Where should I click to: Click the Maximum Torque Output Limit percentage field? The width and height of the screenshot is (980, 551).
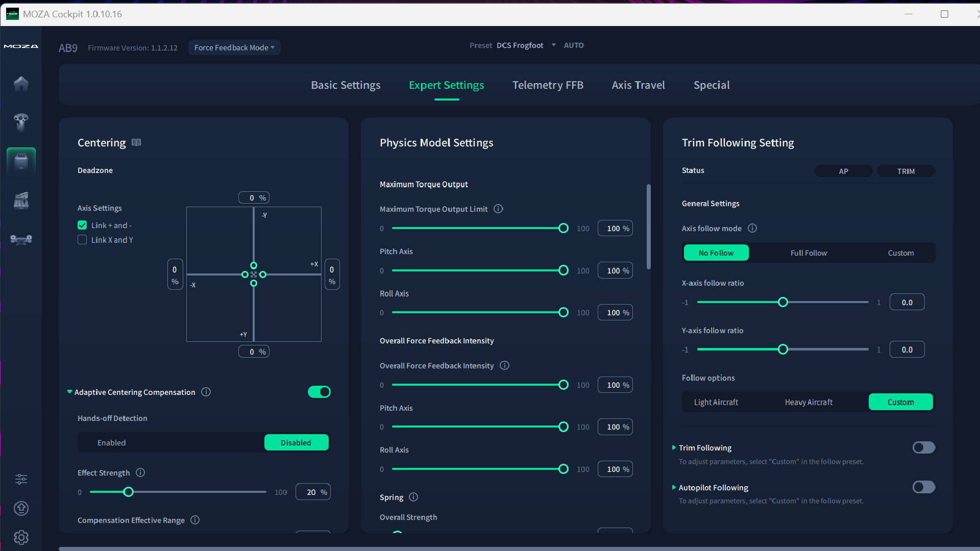click(x=615, y=228)
